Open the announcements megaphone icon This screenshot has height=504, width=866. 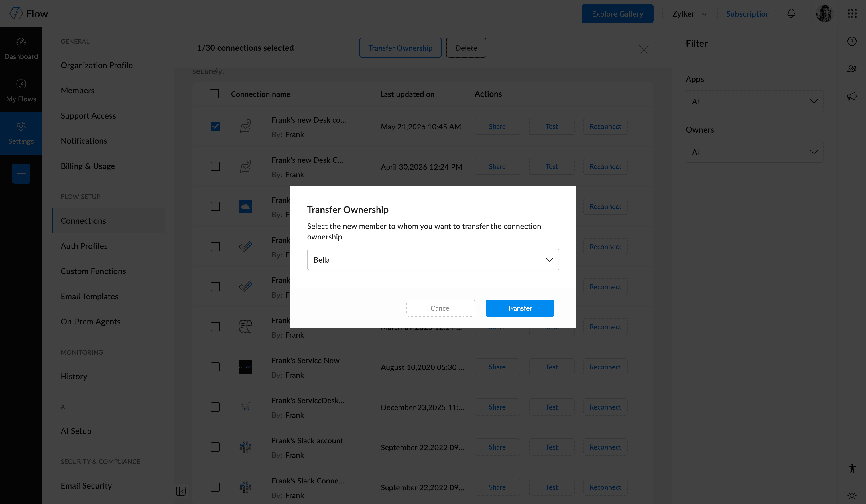tap(852, 97)
